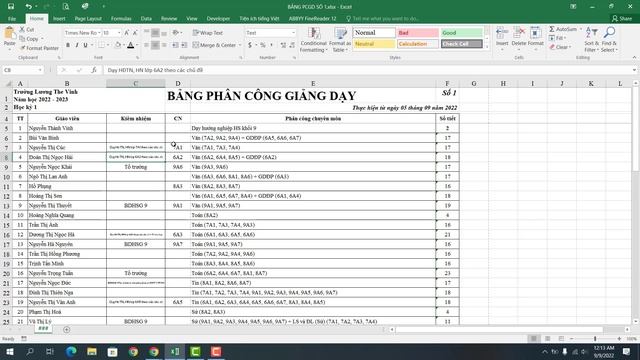
Task: Open Print Preview from quick access toolbar
Action: tap(66, 6)
